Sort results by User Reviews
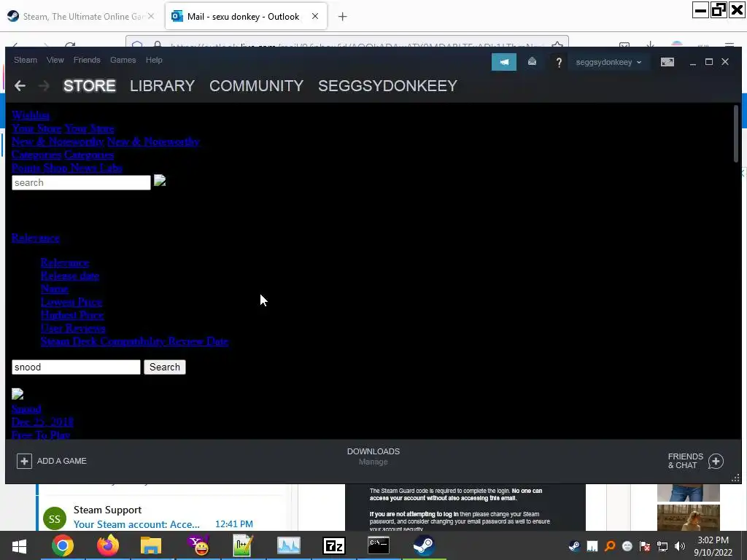Image resolution: width=747 pixels, height=560 pixels. tap(73, 329)
